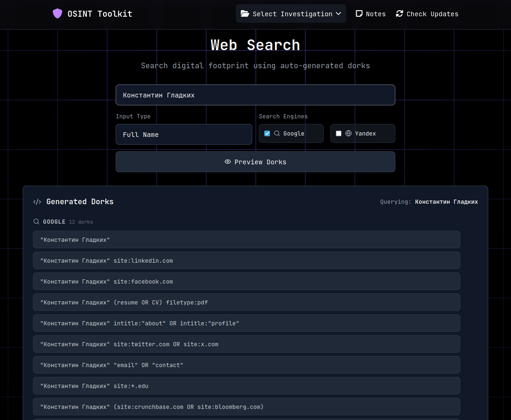Open the Input Type dropdown showing Full Name
The image size is (511, 420).
click(184, 134)
